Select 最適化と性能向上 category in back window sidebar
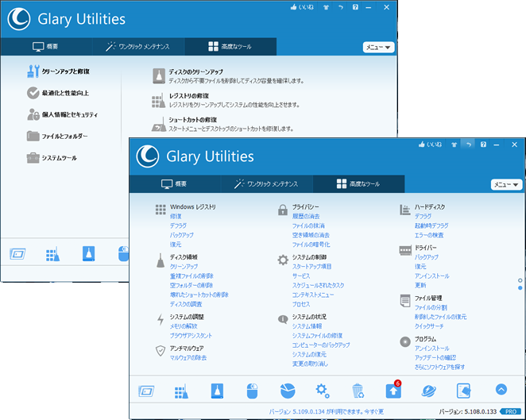Viewport: 526px width, 420px height. (x=58, y=93)
